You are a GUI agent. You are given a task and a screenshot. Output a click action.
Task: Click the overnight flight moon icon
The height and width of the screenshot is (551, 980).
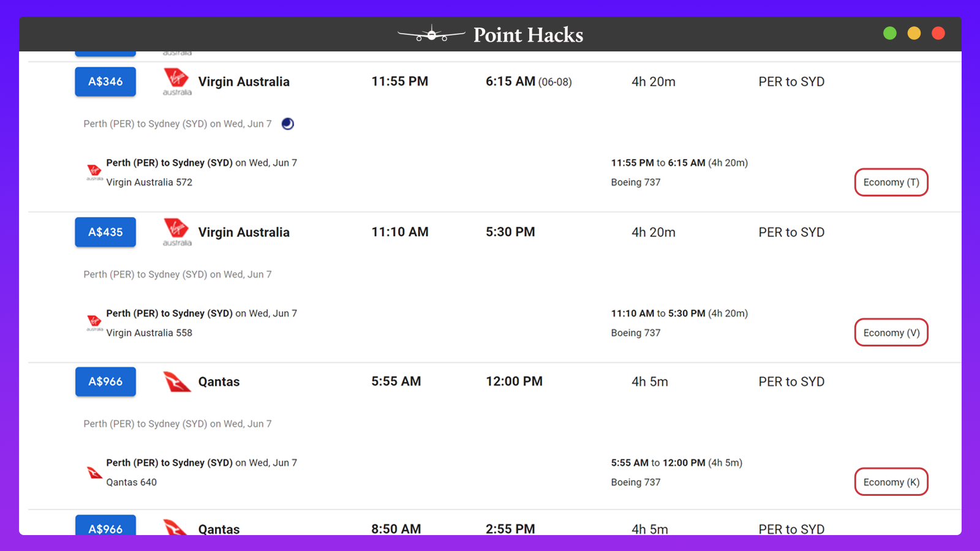point(288,124)
